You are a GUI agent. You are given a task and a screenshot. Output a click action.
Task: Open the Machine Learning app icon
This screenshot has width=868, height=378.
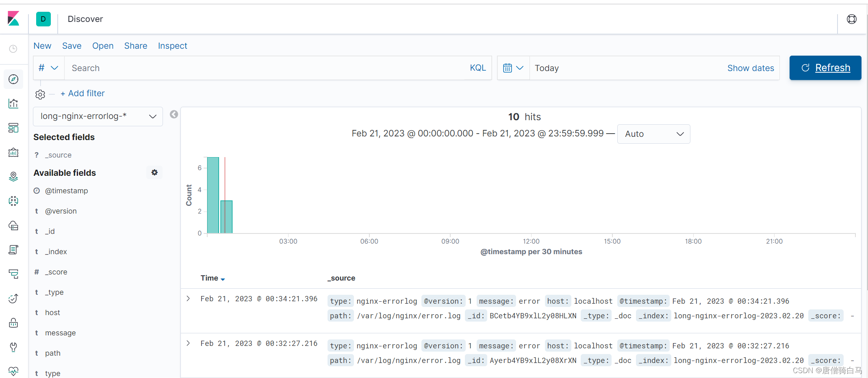coord(13,201)
